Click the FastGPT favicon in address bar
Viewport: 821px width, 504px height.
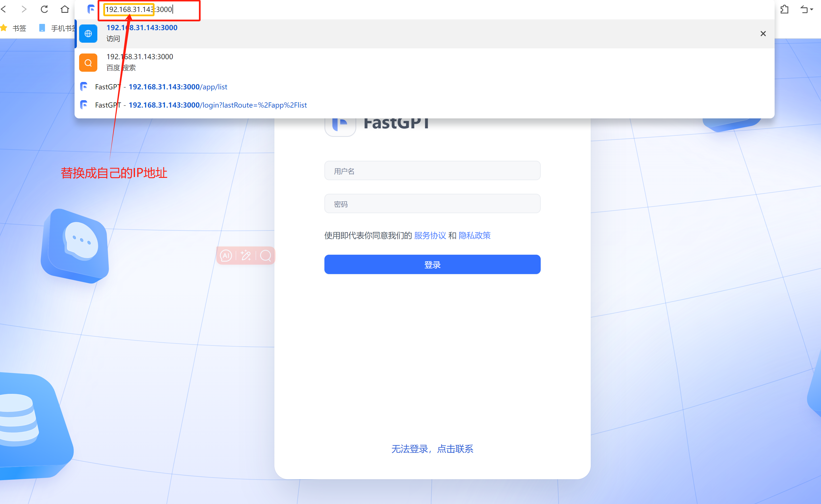[x=91, y=9]
